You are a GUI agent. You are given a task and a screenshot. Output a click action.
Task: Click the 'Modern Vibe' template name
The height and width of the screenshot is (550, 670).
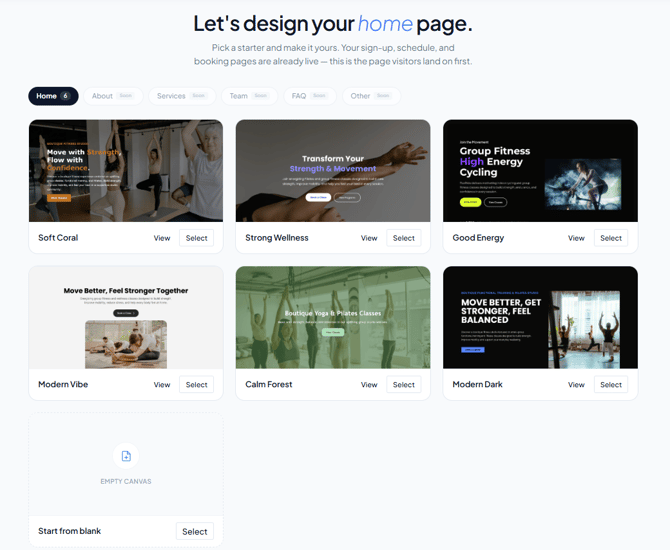tap(63, 384)
